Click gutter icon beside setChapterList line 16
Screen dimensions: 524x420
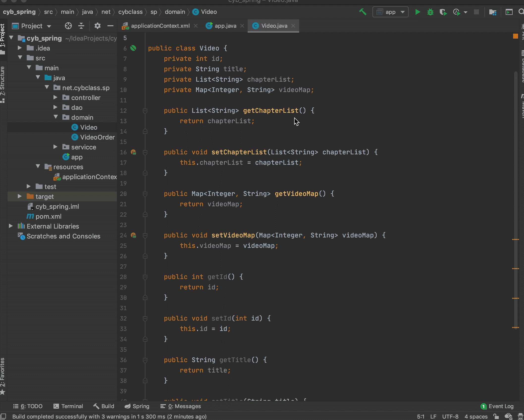click(x=133, y=152)
